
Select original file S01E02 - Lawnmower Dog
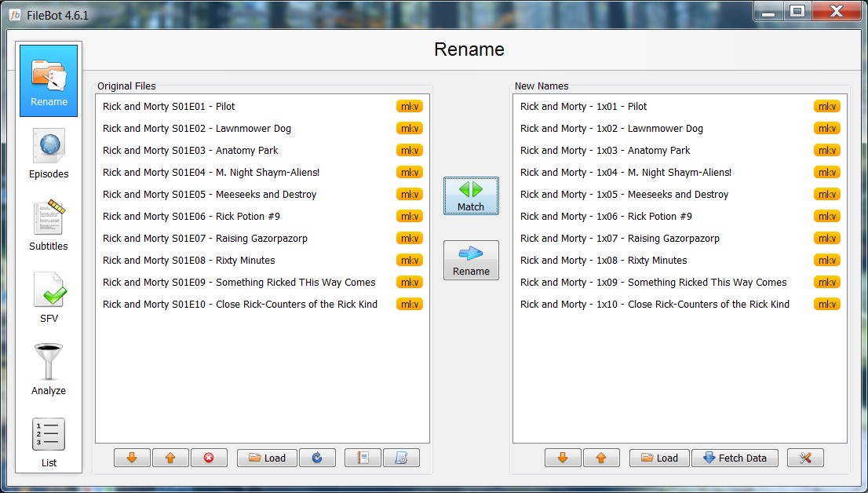(262, 129)
